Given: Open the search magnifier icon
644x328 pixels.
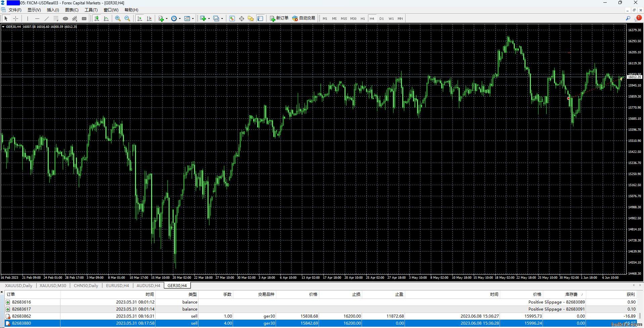Looking at the screenshot, I should tap(628, 18).
